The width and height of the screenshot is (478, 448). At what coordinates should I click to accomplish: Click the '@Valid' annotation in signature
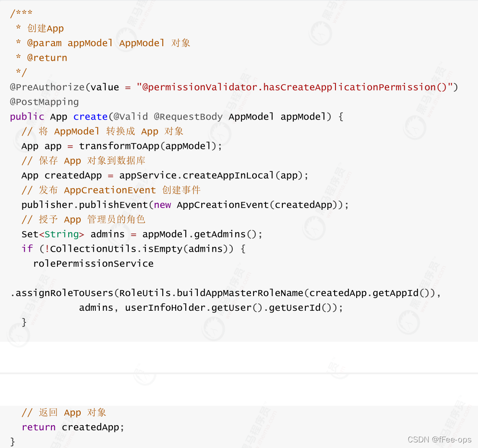tap(130, 117)
